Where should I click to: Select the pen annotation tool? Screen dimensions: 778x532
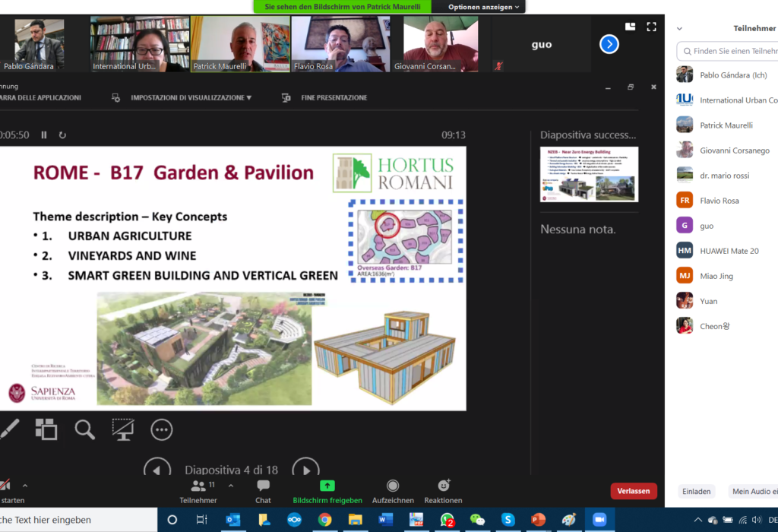pos(11,429)
